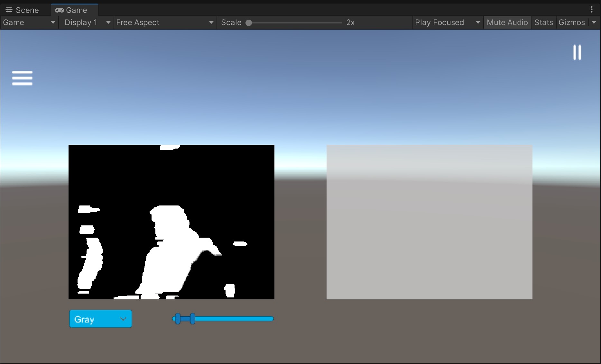The image size is (601, 364).
Task: Click the binary mask image thumbnail
Action: click(171, 222)
